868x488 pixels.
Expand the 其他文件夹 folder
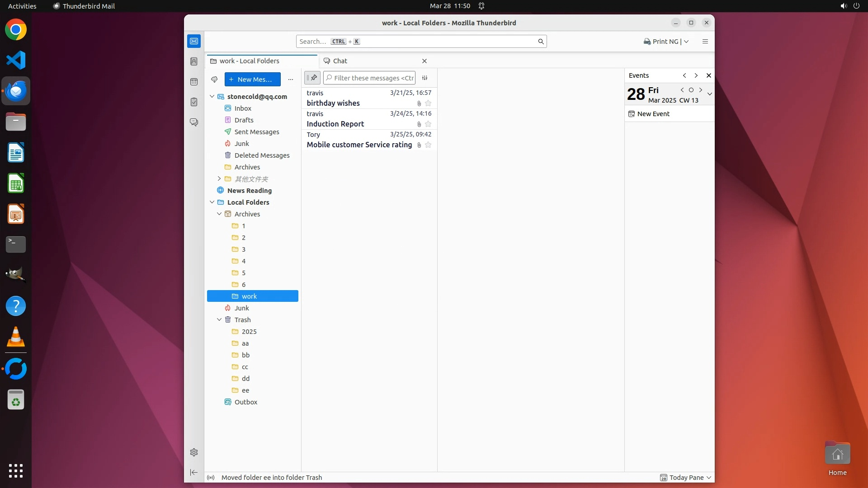click(x=219, y=179)
